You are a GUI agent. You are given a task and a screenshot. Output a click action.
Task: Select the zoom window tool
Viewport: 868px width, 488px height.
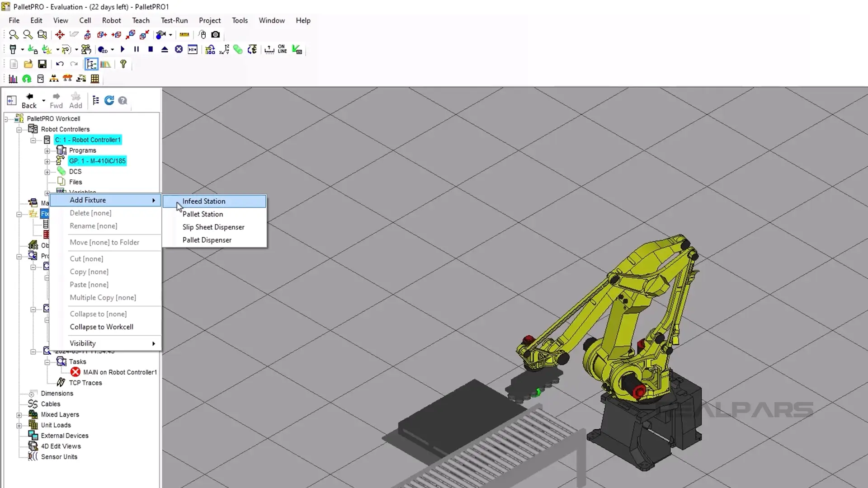click(x=42, y=35)
